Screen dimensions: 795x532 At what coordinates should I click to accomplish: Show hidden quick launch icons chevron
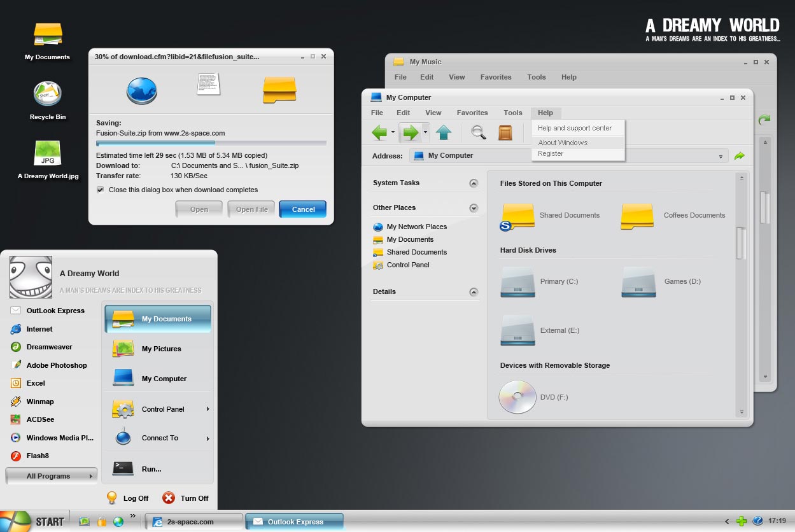pos(132,516)
